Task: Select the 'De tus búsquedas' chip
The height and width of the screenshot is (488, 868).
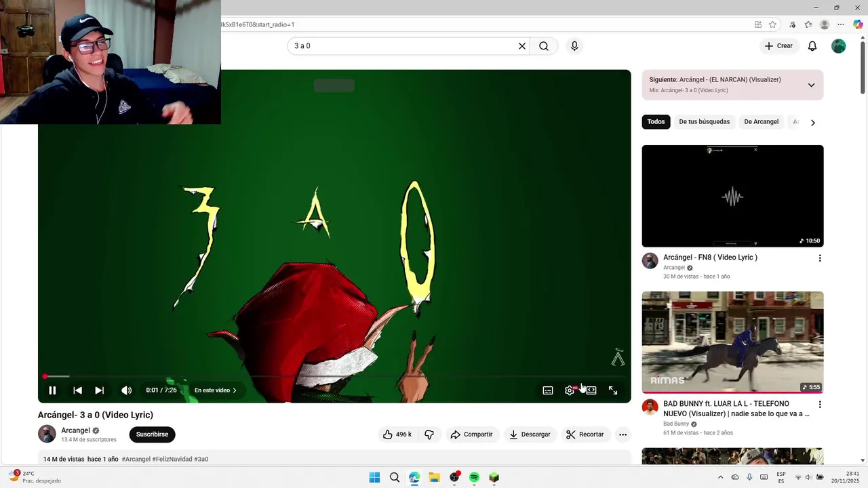Action: (705, 122)
